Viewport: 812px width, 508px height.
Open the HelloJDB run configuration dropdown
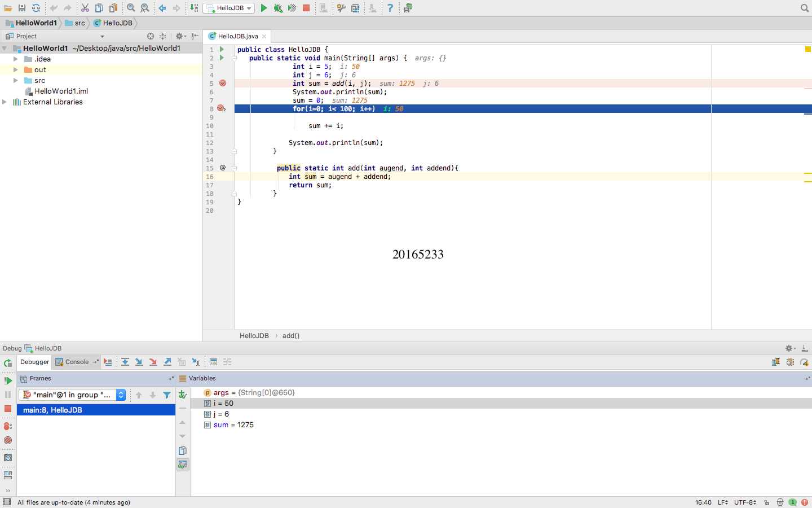tap(229, 8)
